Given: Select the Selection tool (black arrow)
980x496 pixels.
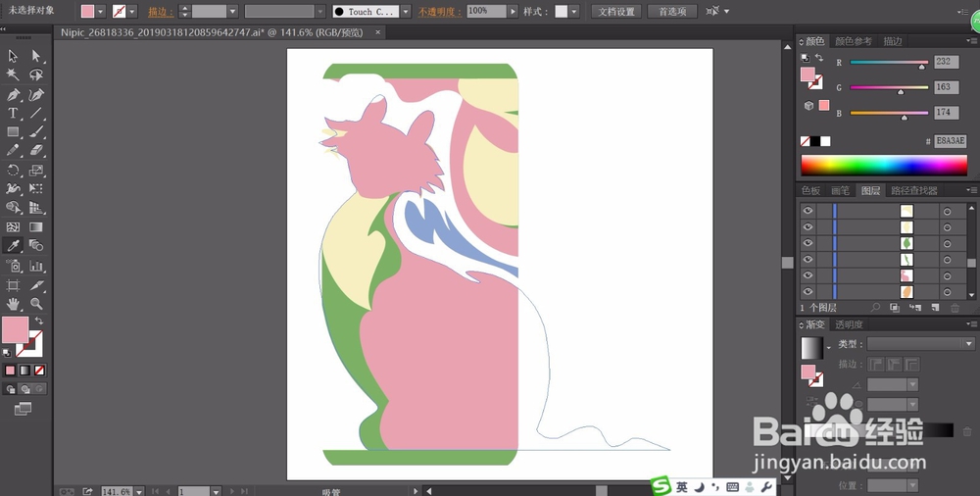Looking at the screenshot, I should tap(13, 56).
